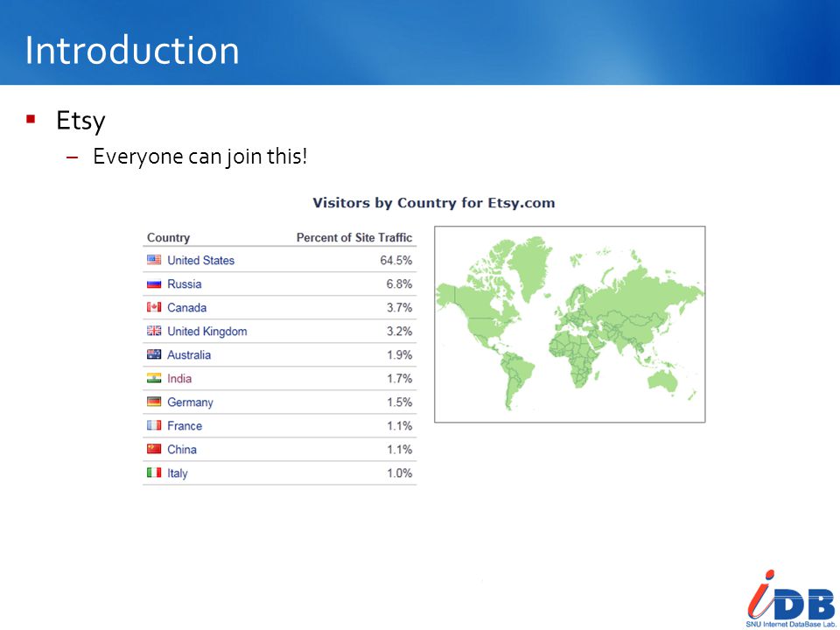Open the United Kingdom country link
Screen dimensions: 840x630
[x=206, y=331]
